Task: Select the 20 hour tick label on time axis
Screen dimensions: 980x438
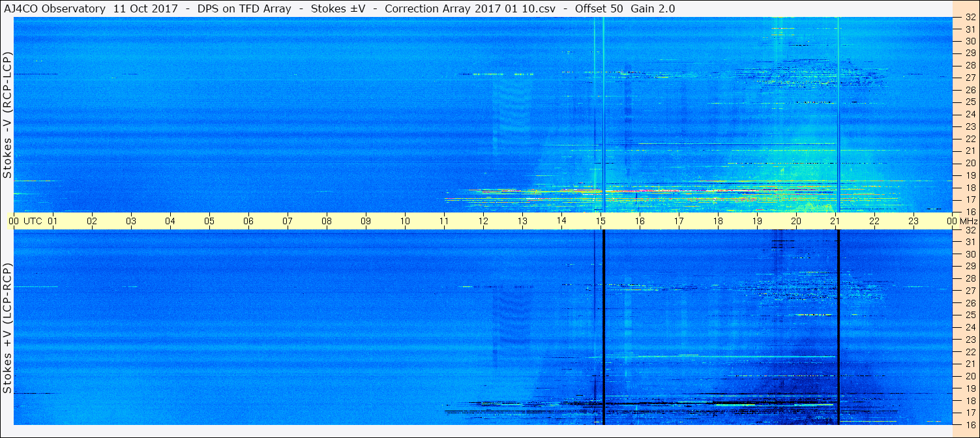Action: coord(796,221)
